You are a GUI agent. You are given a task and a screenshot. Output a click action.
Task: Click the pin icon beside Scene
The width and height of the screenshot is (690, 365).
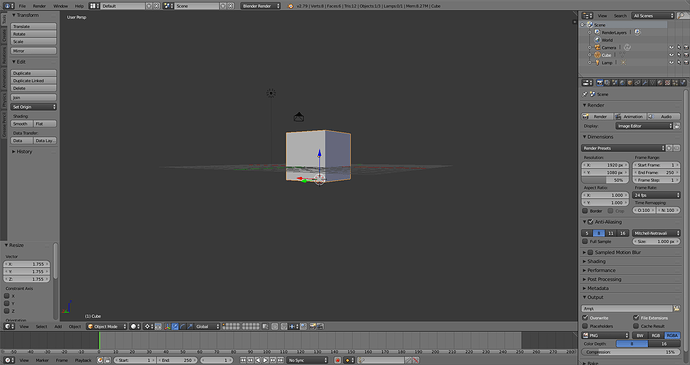(585, 94)
